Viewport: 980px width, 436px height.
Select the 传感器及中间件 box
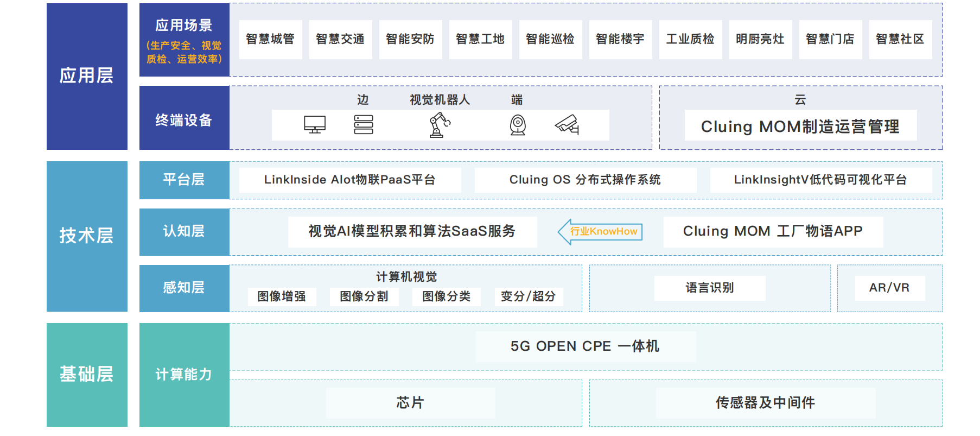coord(765,403)
